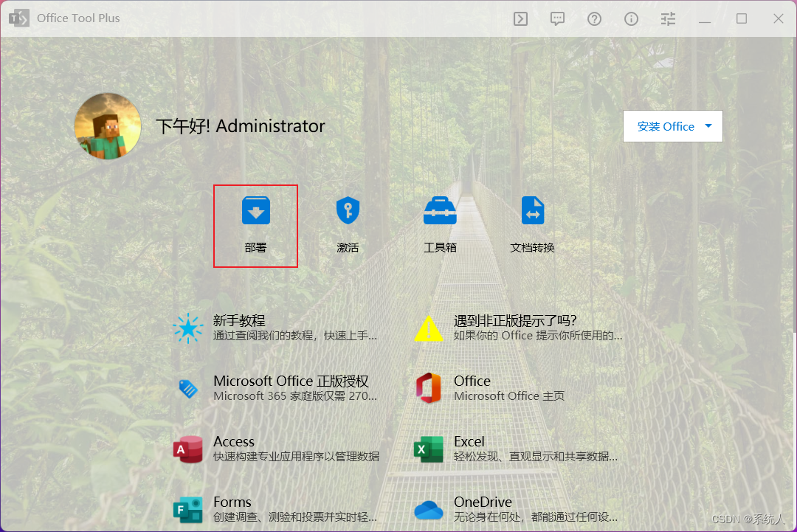Click the Office Tool Plus logo icon
This screenshot has width=797, height=532.
point(18,18)
